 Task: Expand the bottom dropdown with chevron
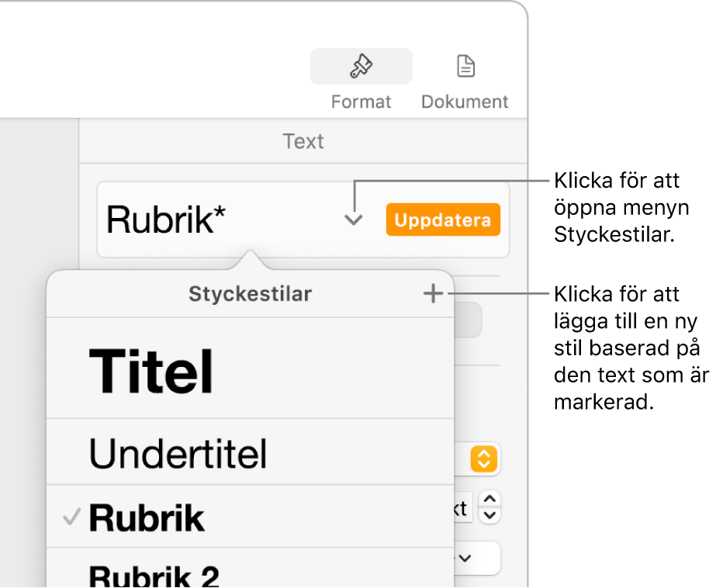pos(467,557)
